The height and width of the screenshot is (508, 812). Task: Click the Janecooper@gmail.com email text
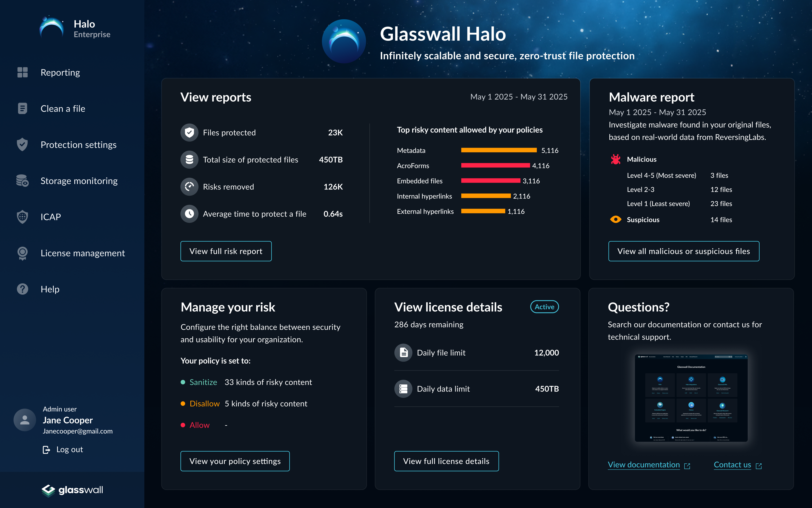78,431
